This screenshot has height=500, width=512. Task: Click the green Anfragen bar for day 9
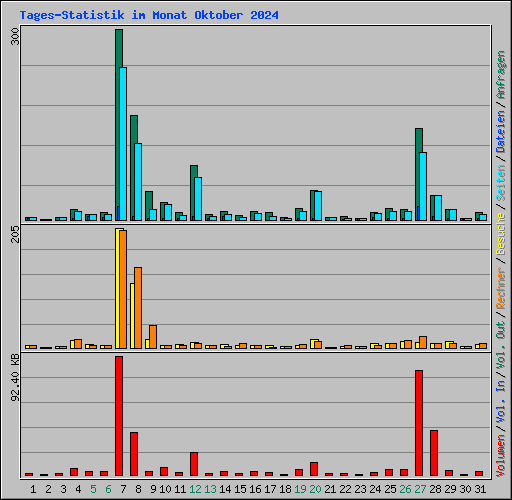pos(148,206)
